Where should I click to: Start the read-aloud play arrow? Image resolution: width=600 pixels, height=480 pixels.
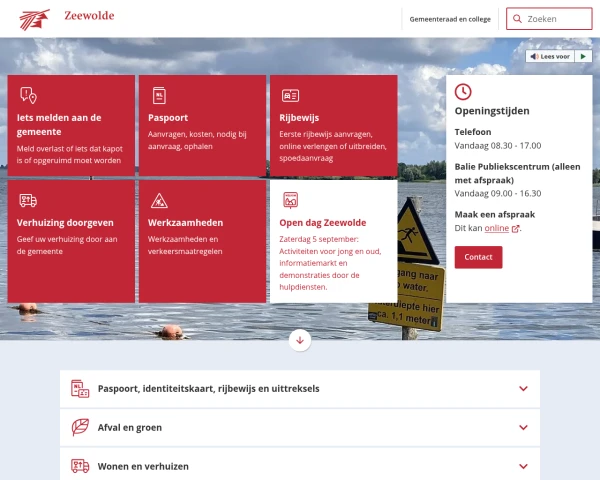click(583, 56)
